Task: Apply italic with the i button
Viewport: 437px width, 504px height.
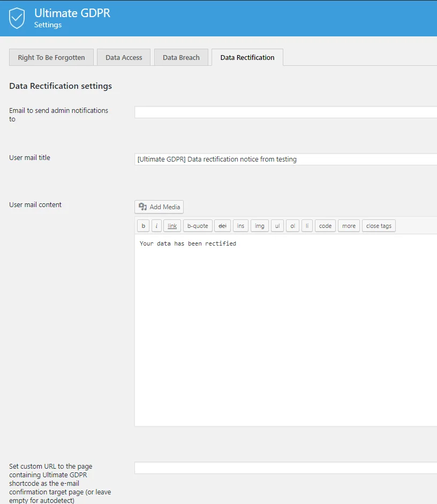Action: click(156, 226)
